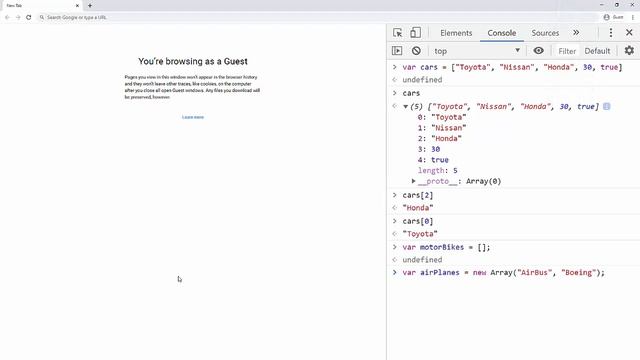Image resolution: width=640 pixels, height=360 pixels.
Task: Click the array info badge icon
Action: point(607,107)
